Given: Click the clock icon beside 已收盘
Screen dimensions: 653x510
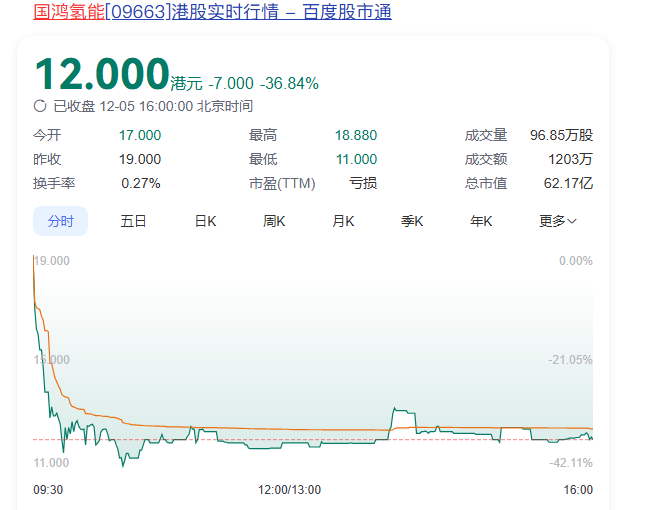Looking at the screenshot, I should (x=40, y=106).
